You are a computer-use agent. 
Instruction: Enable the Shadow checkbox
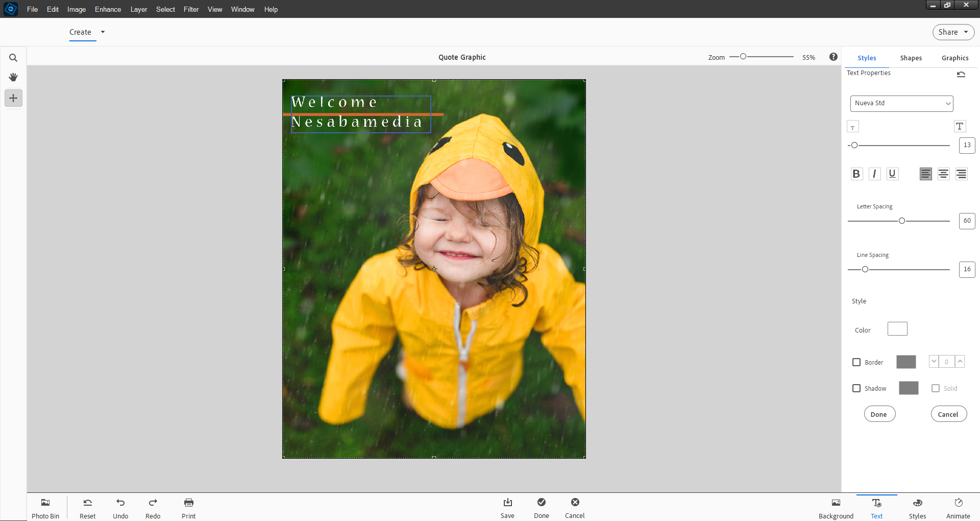click(x=856, y=388)
